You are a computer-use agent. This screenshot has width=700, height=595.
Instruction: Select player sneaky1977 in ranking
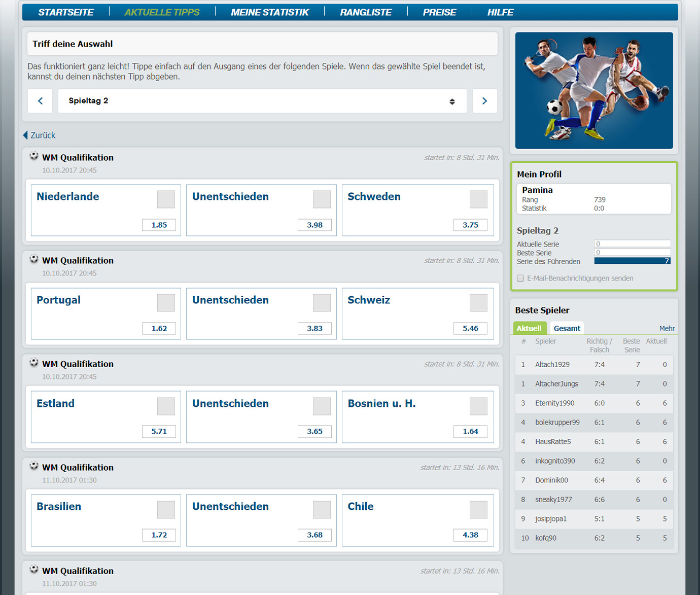click(x=553, y=500)
